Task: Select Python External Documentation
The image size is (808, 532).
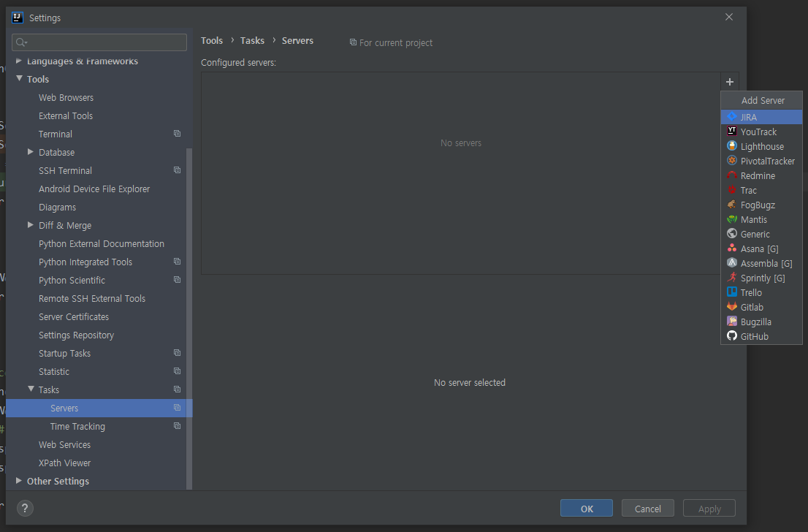Action: pos(102,243)
